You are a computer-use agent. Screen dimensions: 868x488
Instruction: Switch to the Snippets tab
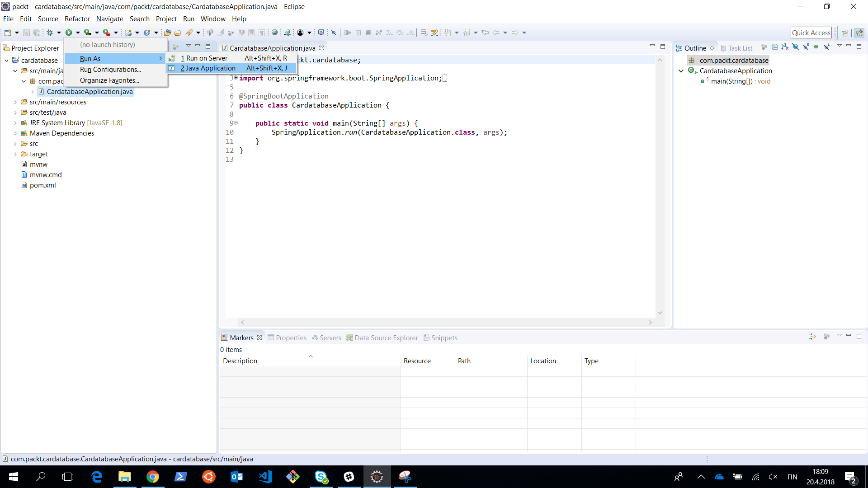(440, 338)
